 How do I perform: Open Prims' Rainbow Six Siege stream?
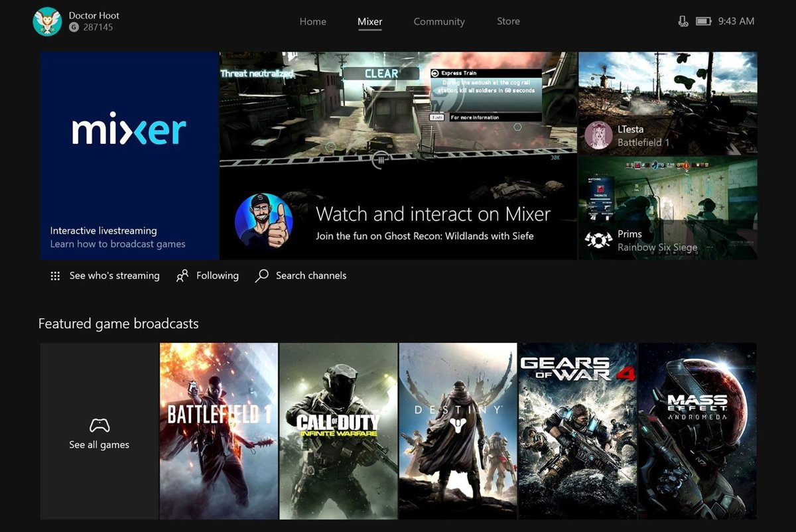(667, 208)
